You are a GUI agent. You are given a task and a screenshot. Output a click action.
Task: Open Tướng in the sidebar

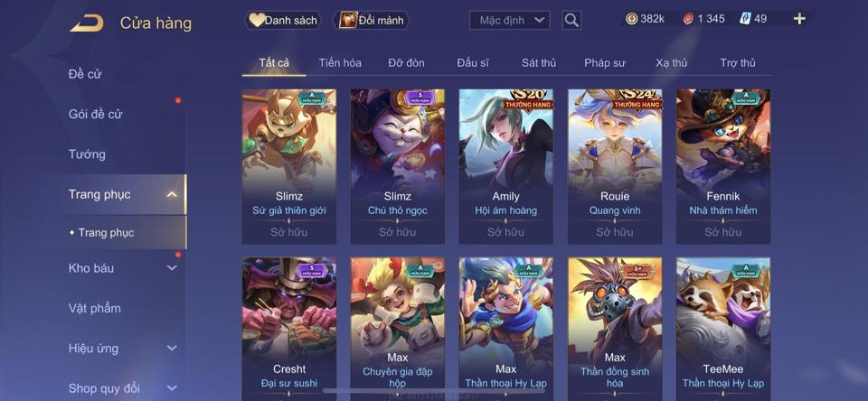click(x=87, y=154)
